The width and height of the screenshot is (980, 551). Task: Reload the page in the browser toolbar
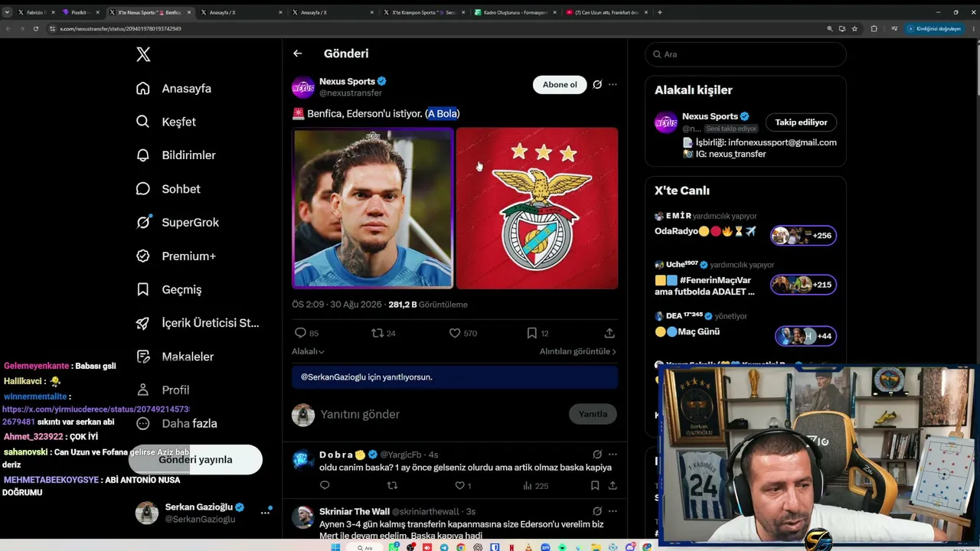(x=36, y=28)
